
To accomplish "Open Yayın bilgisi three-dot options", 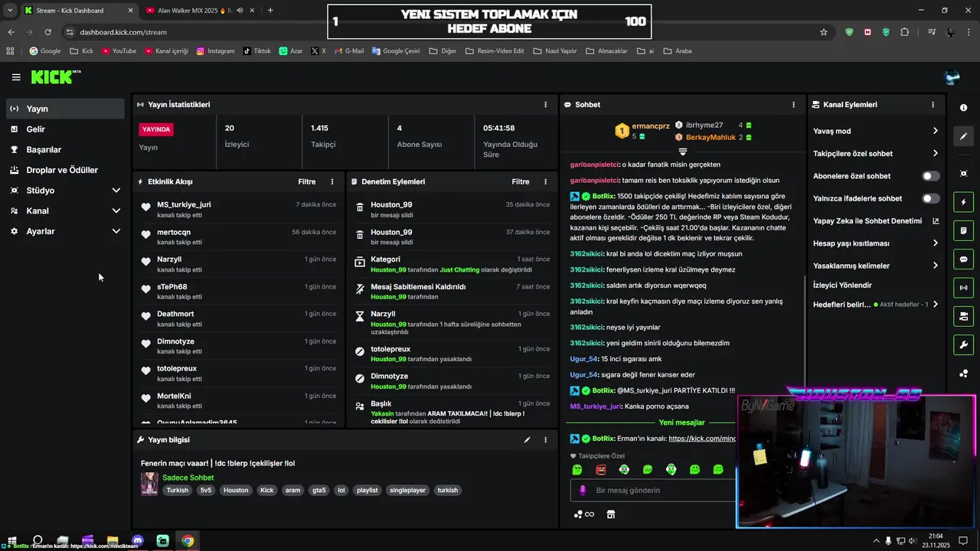I will tap(546, 440).
